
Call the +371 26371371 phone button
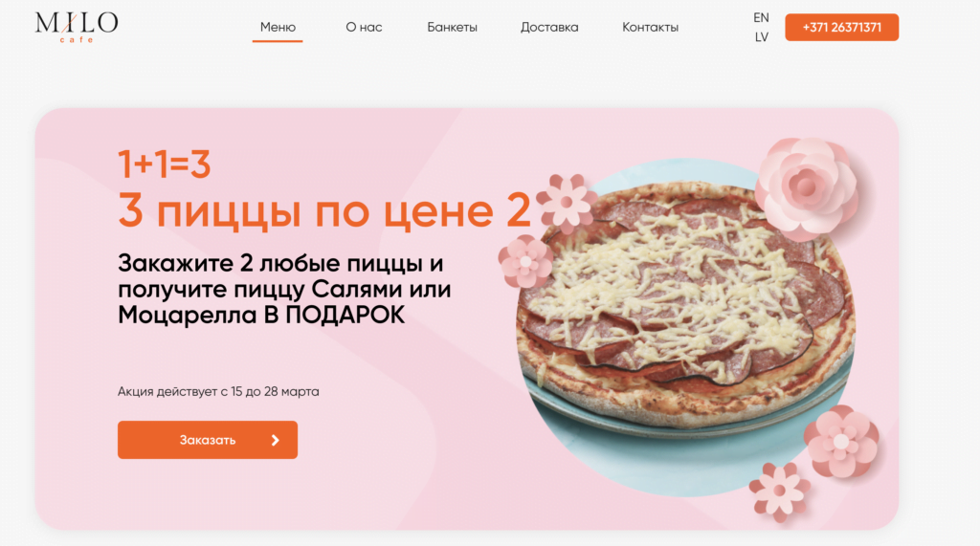pos(841,28)
